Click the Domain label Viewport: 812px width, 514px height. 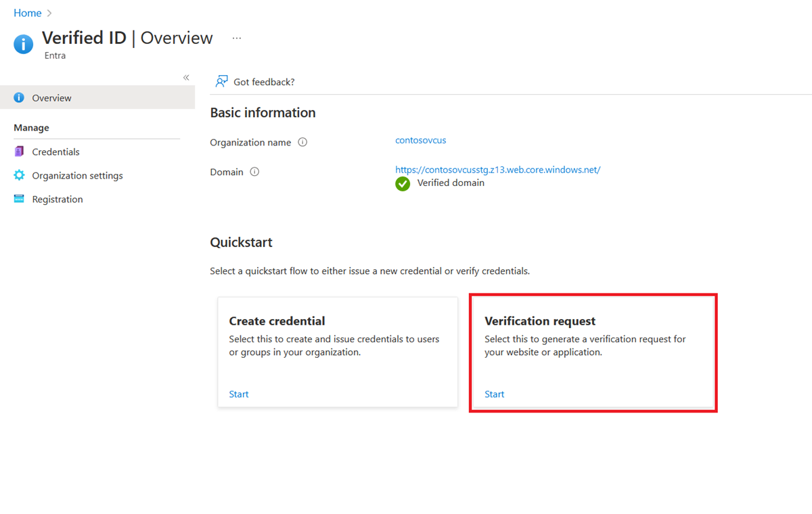coord(227,172)
